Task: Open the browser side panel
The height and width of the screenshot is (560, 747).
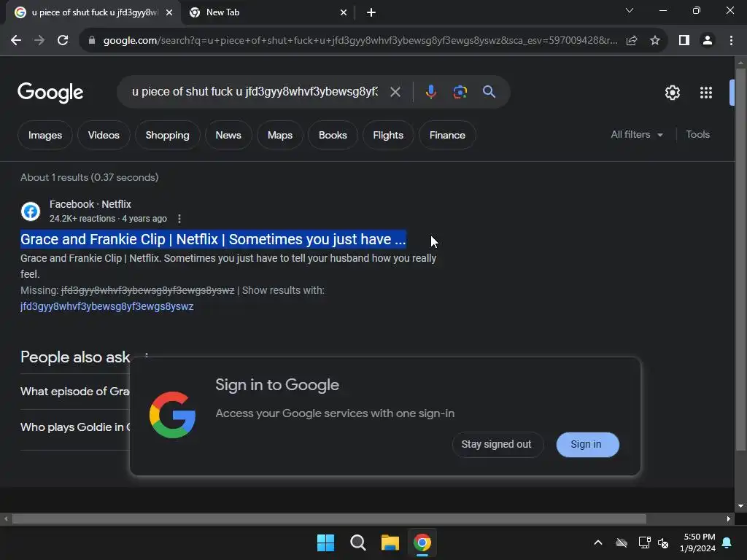Action: click(684, 41)
